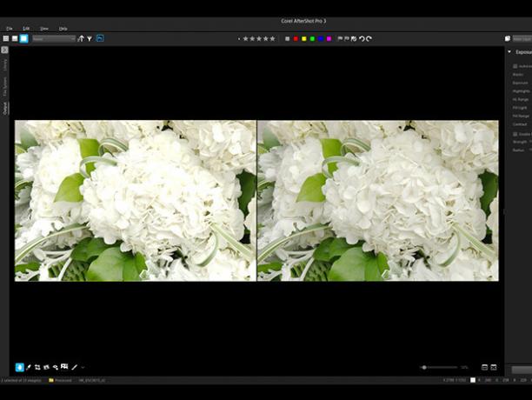The image size is (532, 400).
Task: Set rating to one star
Action: [x=246, y=38]
